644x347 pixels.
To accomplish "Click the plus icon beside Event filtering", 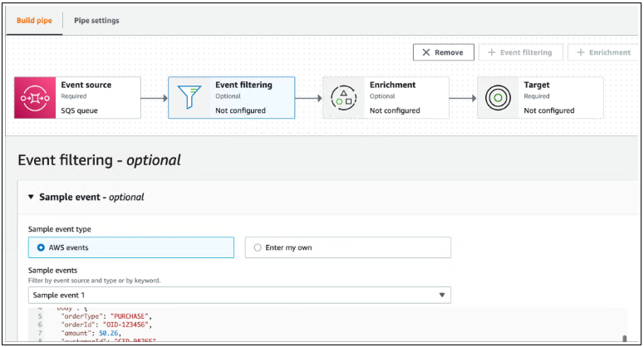I will click(492, 52).
